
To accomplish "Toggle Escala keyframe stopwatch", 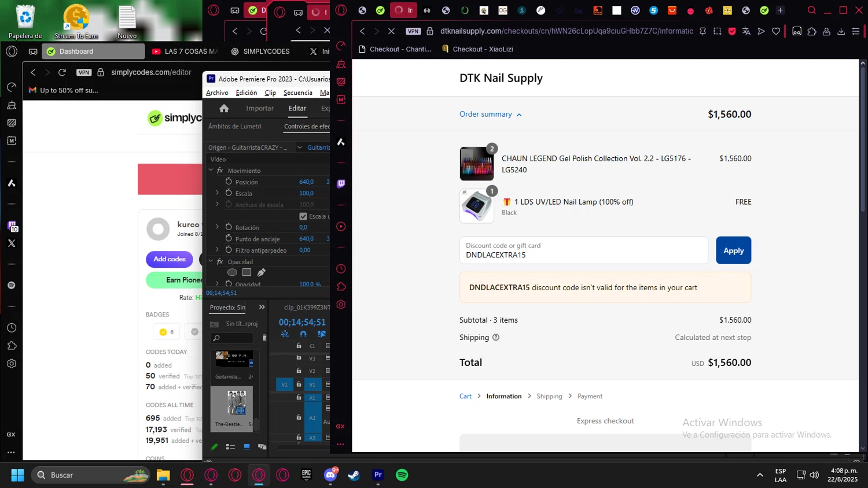I will pyautogui.click(x=229, y=193).
